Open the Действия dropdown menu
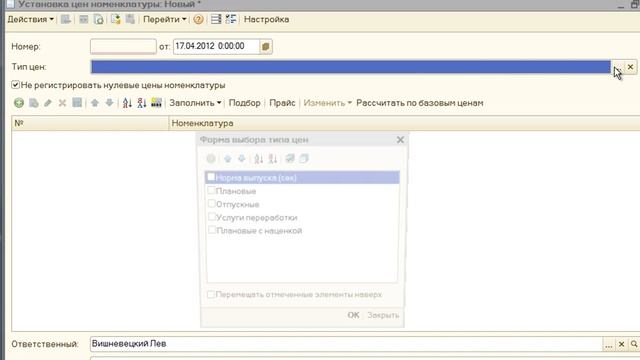The height and width of the screenshot is (360, 640). 31,19
